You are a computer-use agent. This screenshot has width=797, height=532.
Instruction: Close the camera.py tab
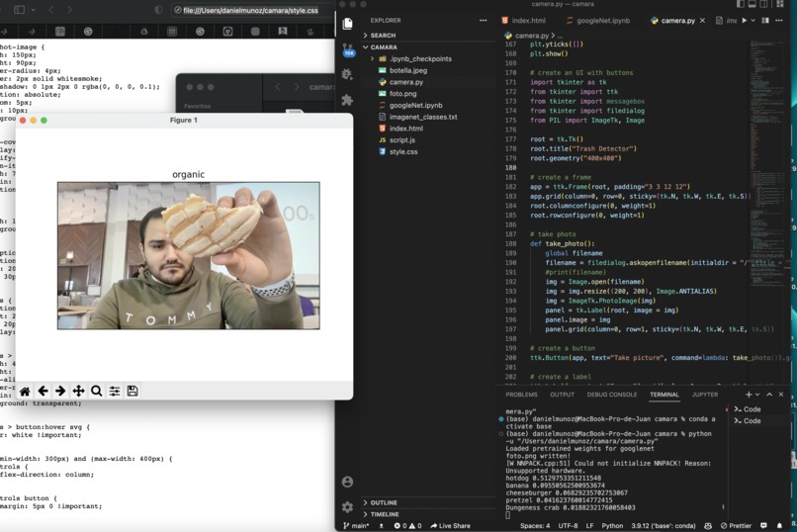[x=702, y=21]
